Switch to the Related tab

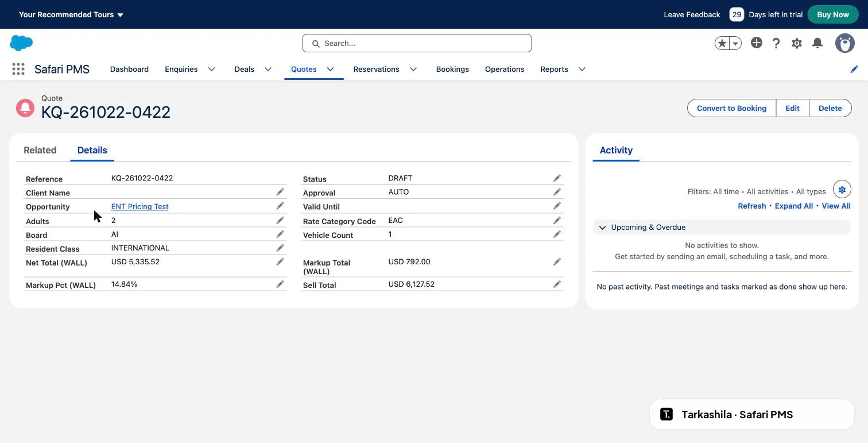[x=40, y=150]
